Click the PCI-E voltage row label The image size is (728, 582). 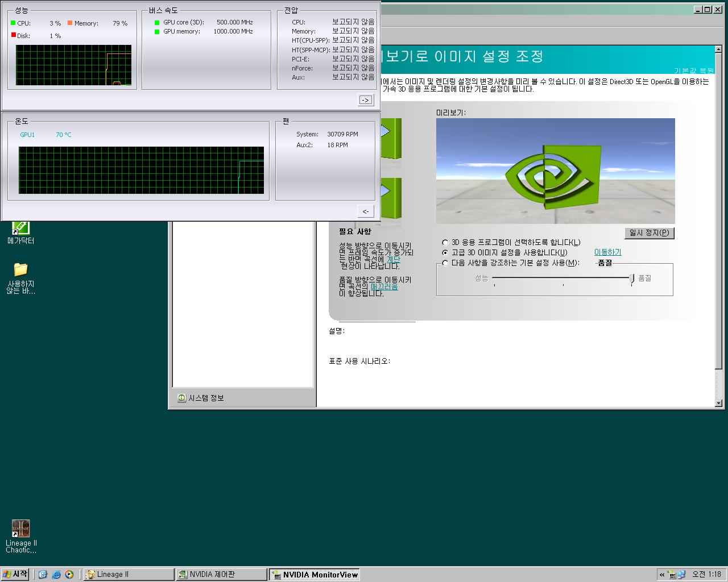click(300, 59)
